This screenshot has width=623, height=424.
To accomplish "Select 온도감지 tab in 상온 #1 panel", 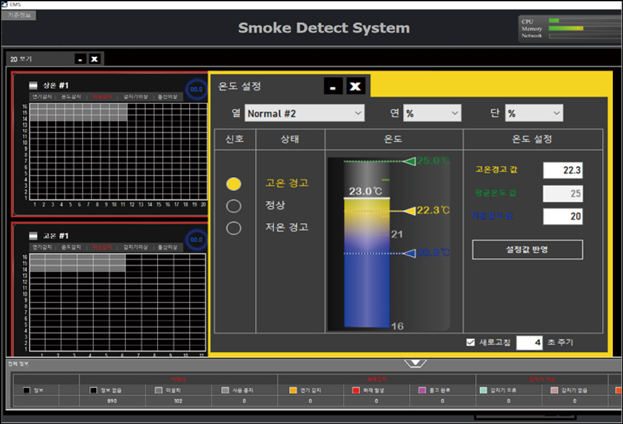I will click(72, 97).
